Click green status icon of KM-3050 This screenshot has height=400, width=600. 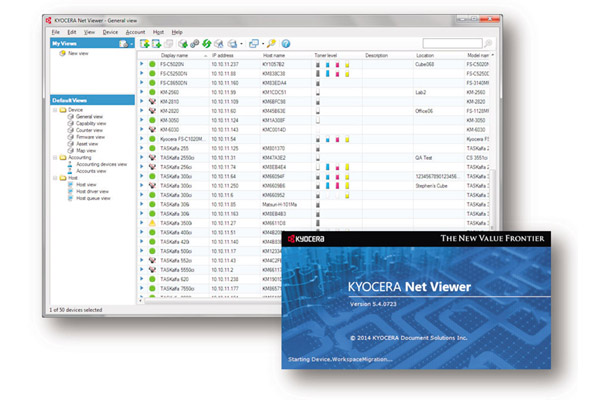(x=152, y=120)
